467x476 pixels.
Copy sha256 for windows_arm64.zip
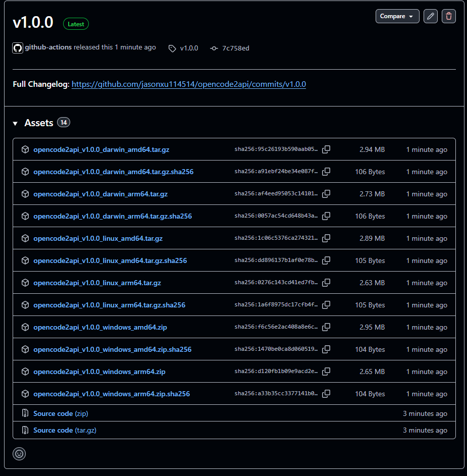pos(326,372)
